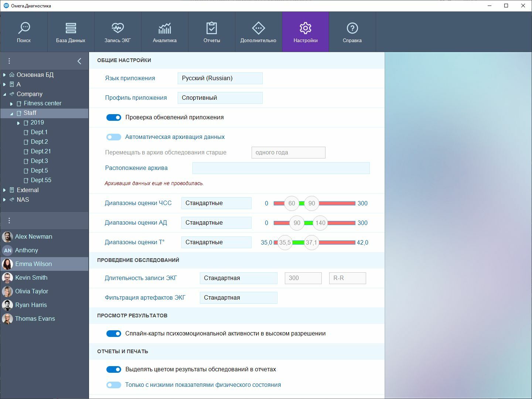Select Staff folder in tree
Image resolution: width=532 pixels, height=399 pixels.
click(44, 113)
